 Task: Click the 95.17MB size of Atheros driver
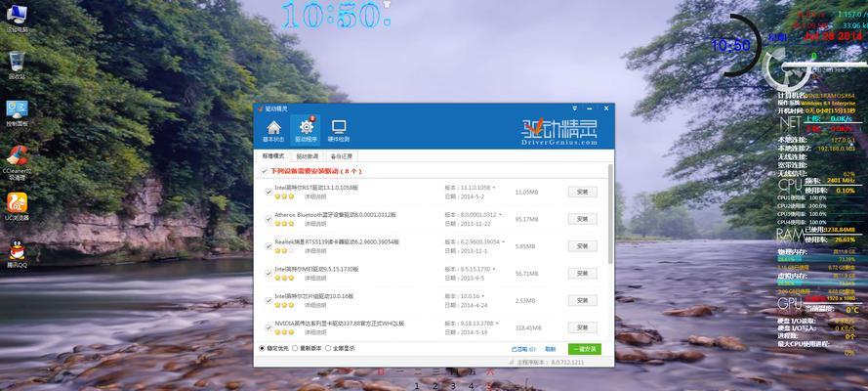point(526,219)
